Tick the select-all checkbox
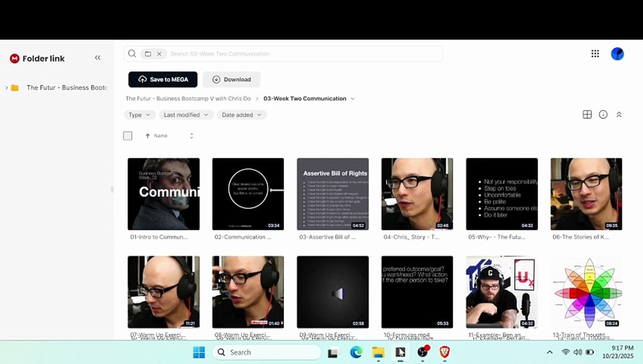The image size is (643, 364). coord(127,135)
